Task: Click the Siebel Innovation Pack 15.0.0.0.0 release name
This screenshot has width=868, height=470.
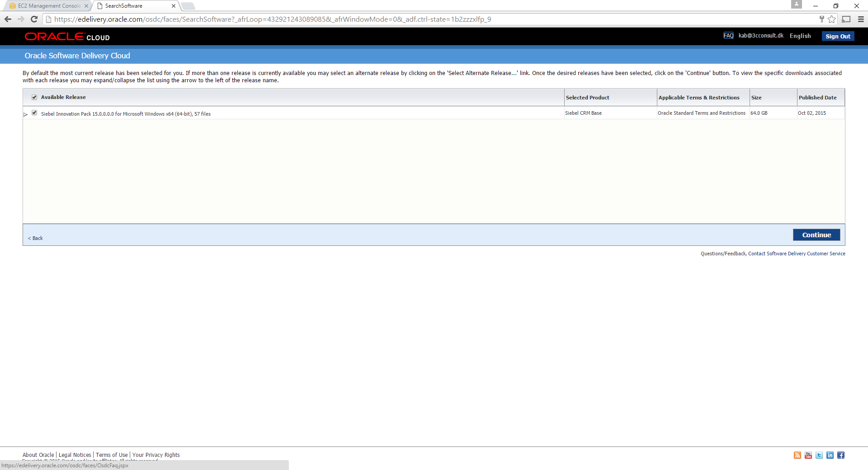Action: pyautogui.click(x=126, y=114)
